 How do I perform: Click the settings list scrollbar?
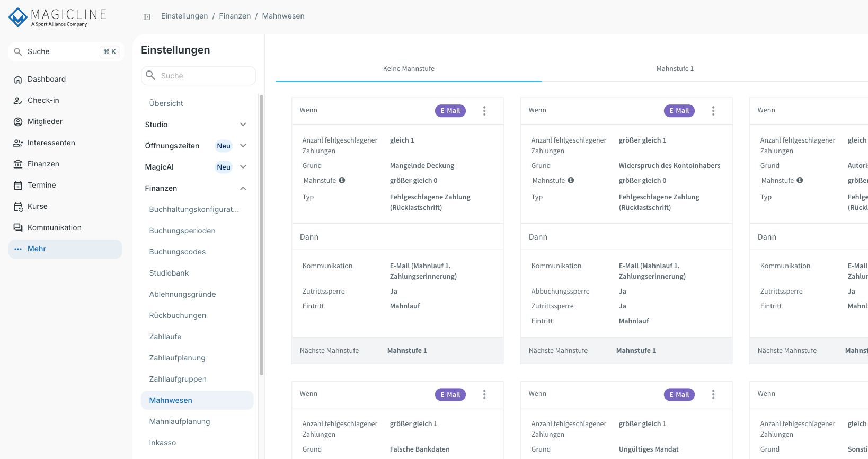point(261,235)
